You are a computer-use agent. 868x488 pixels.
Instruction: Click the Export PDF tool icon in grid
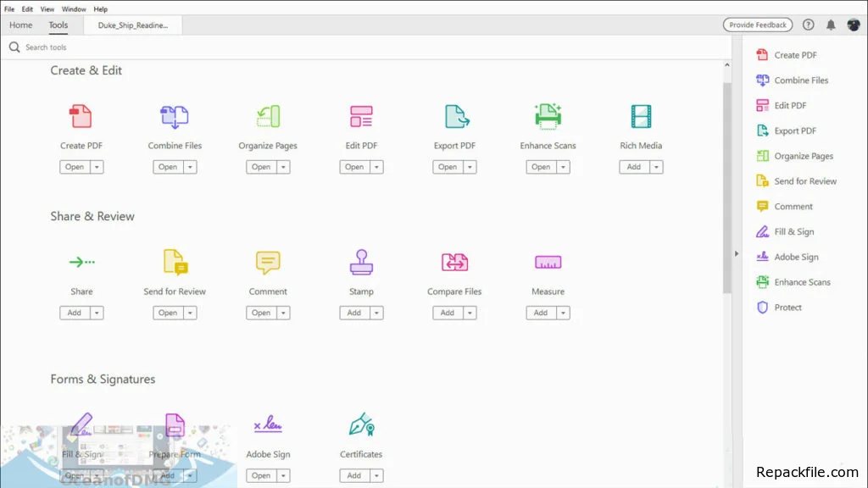(x=457, y=116)
